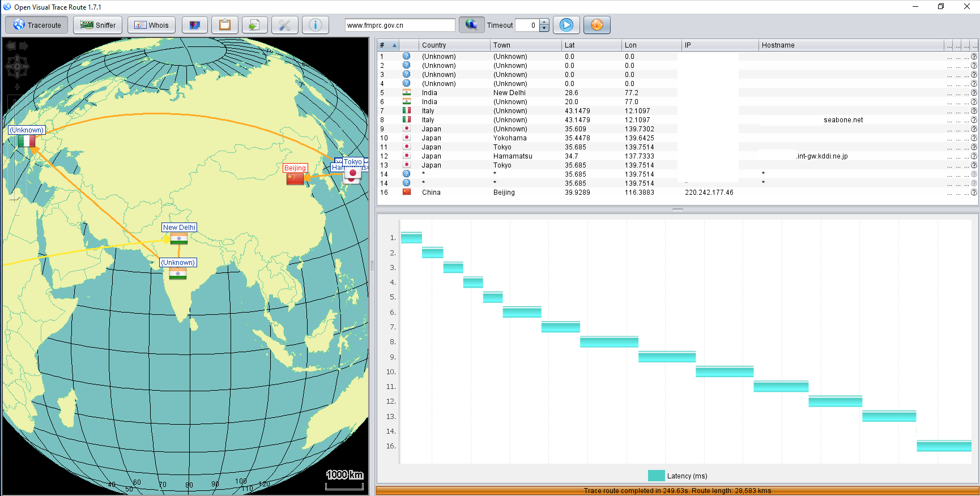Click the 2D/3D map view toolbar icon
Screen dimensions: 980x496
tap(194, 25)
